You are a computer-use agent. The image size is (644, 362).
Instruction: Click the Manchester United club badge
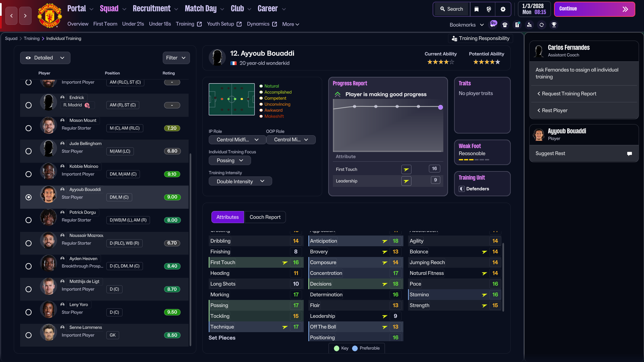(50, 15)
